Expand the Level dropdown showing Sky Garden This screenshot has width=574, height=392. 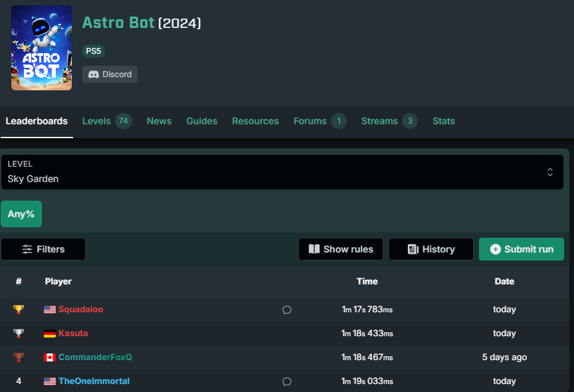click(282, 172)
